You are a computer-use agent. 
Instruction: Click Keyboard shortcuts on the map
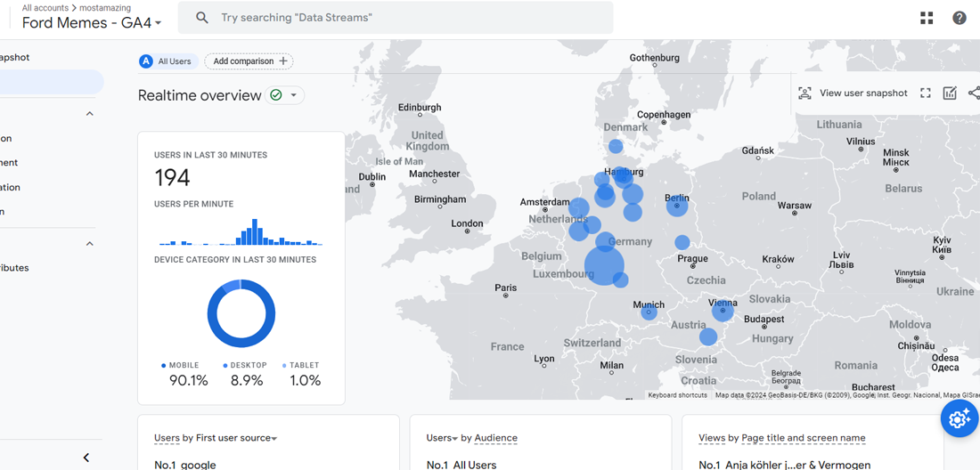pyautogui.click(x=677, y=395)
